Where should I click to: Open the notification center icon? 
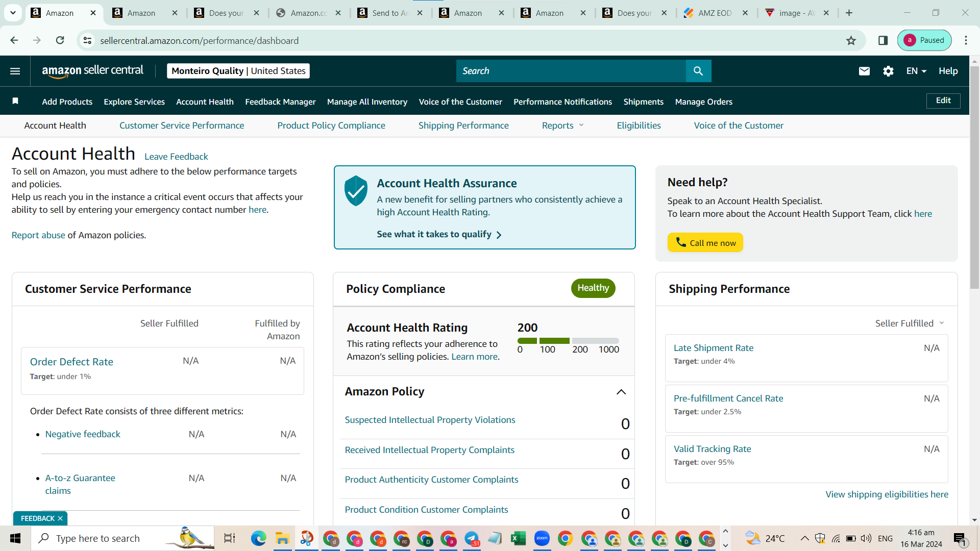click(x=960, y=538)
